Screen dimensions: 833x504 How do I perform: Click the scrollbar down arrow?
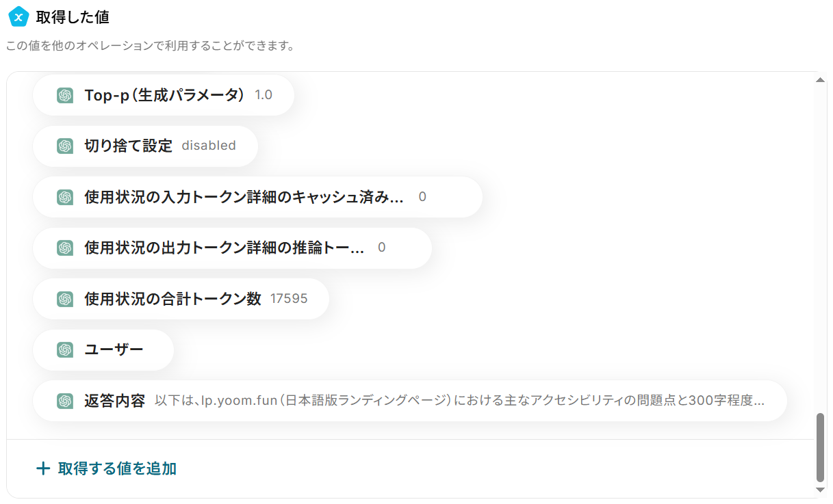(821, 490)
